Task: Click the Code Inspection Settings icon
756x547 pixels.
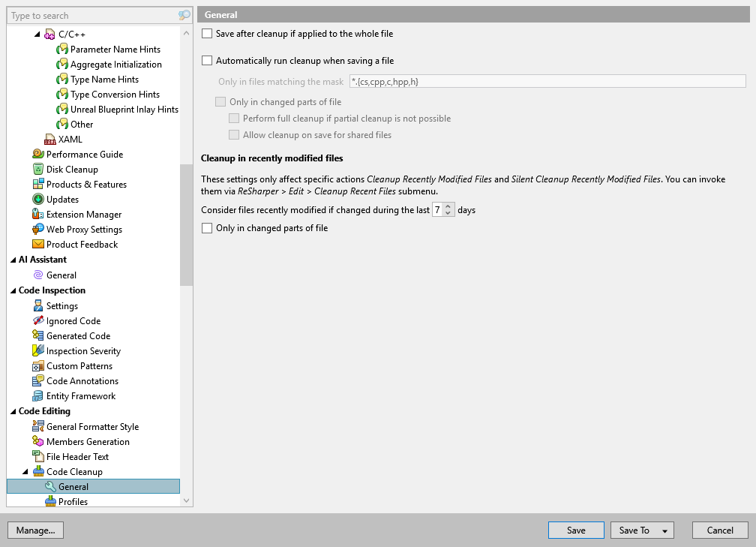Action: click(x=38, y=306)
